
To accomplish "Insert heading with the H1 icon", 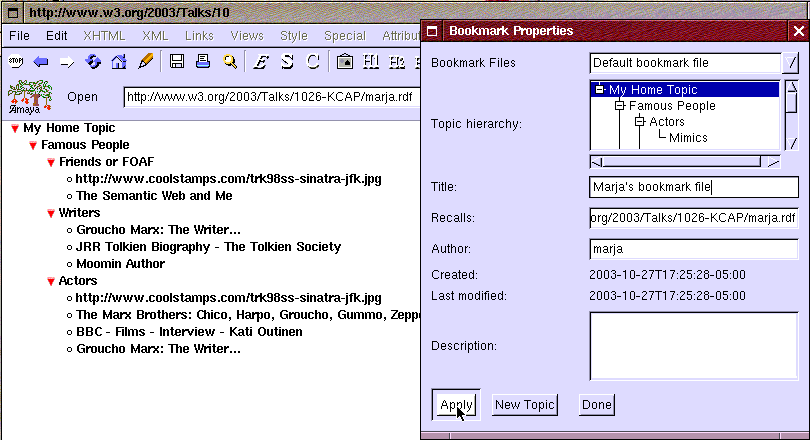I will coord(371,62).
